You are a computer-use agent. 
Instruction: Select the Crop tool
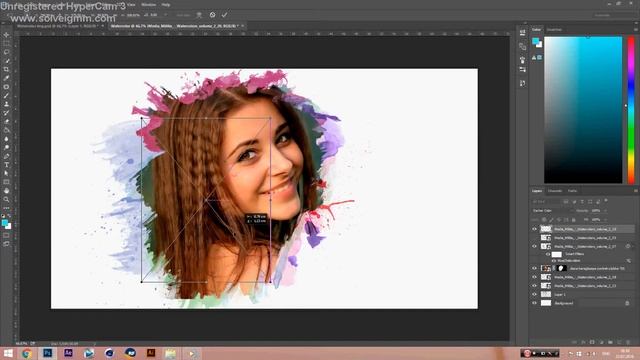click(7, 69)
